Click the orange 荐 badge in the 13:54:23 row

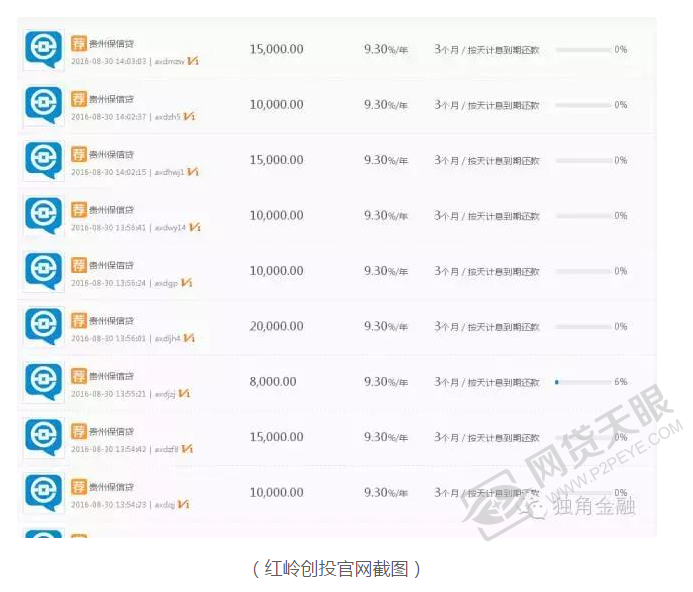point(79,486)
